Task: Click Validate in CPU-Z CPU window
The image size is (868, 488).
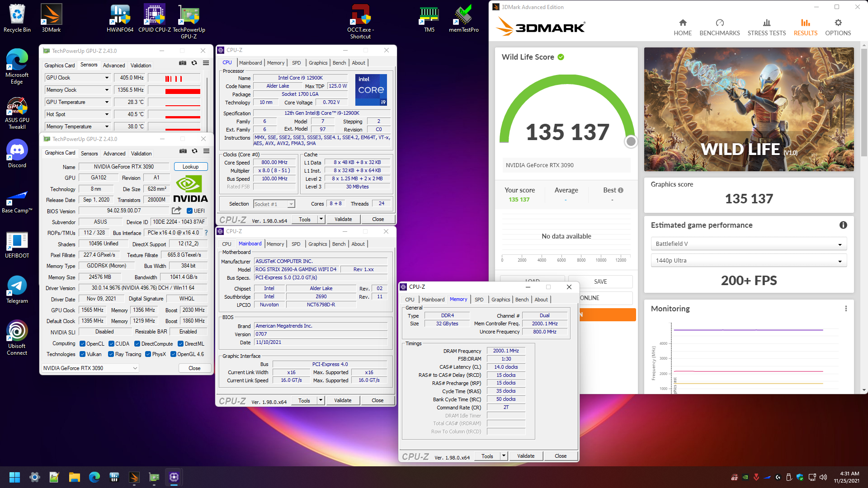Action: pos(343,219)
